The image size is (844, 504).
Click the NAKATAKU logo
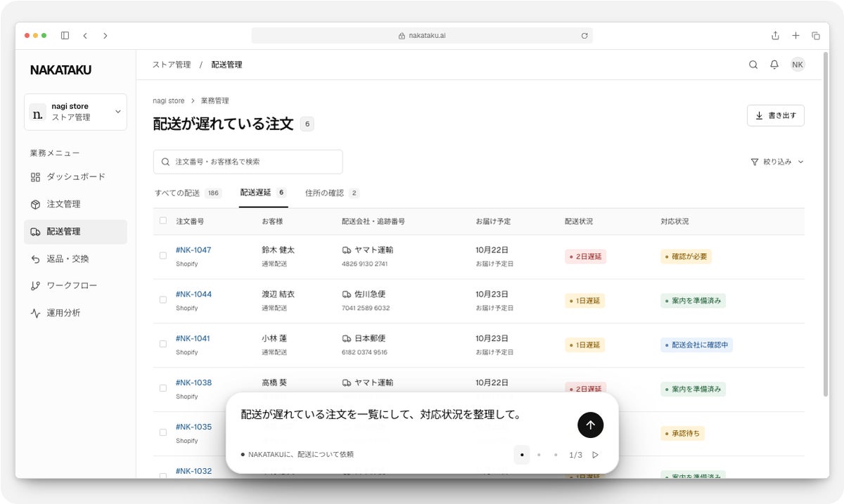tap(60, 70)
